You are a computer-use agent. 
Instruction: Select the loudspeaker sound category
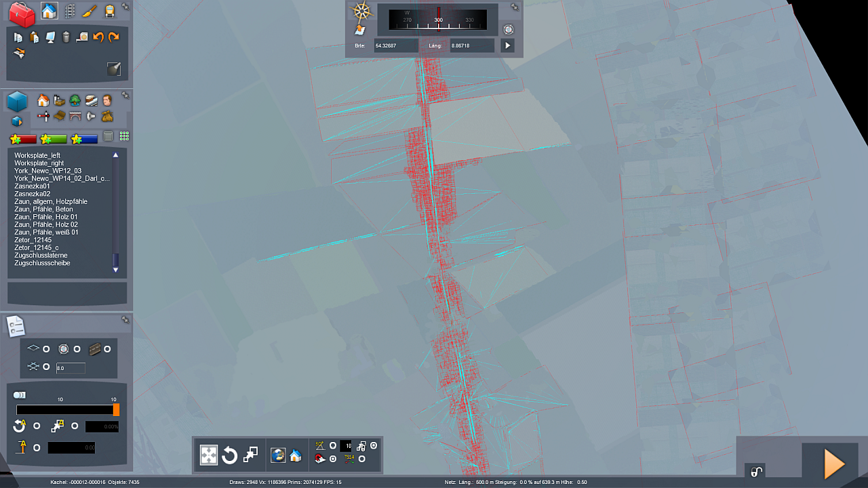(92, 117)
